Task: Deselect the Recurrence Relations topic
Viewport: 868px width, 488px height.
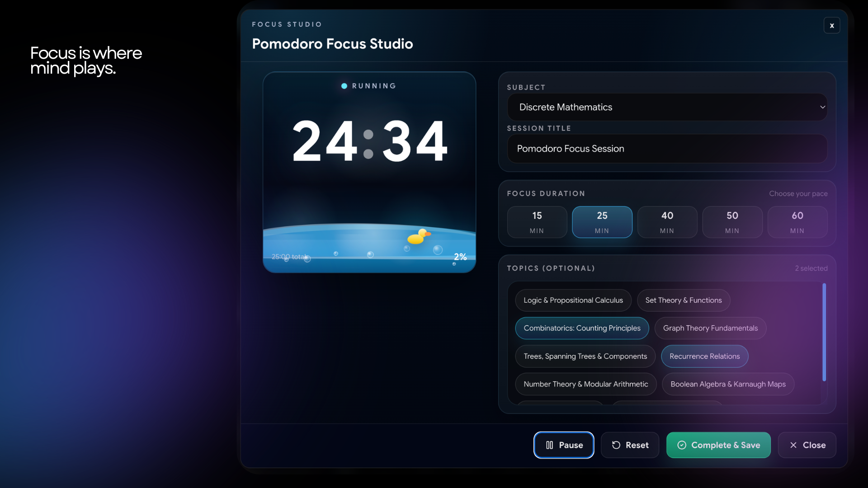Action: [x=704, y=357]
